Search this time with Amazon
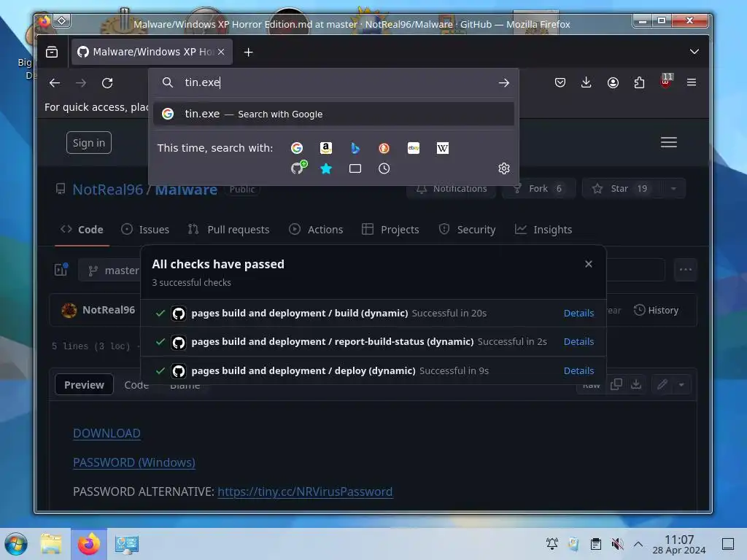The height and width of the screenshot is (560, 747). (326, 148)
